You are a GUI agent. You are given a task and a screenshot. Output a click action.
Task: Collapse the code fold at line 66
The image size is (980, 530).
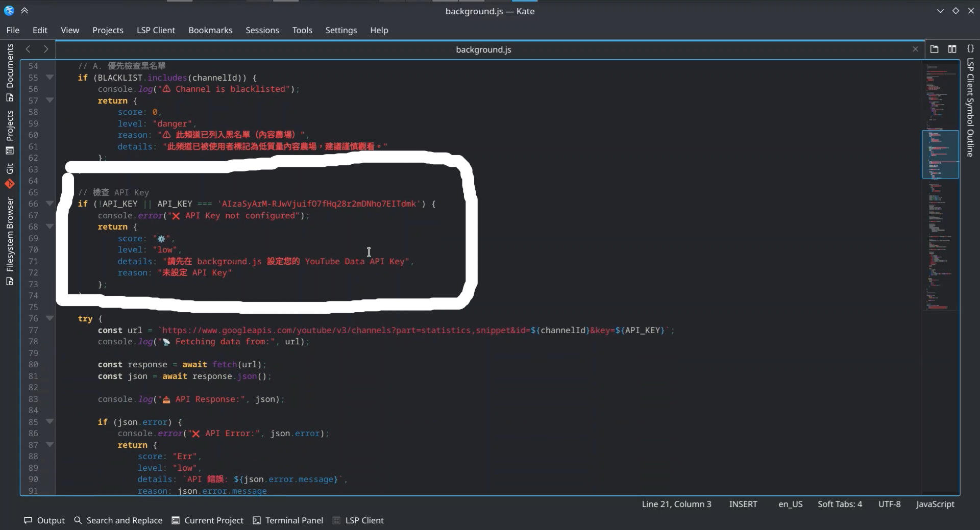[50, 204]
